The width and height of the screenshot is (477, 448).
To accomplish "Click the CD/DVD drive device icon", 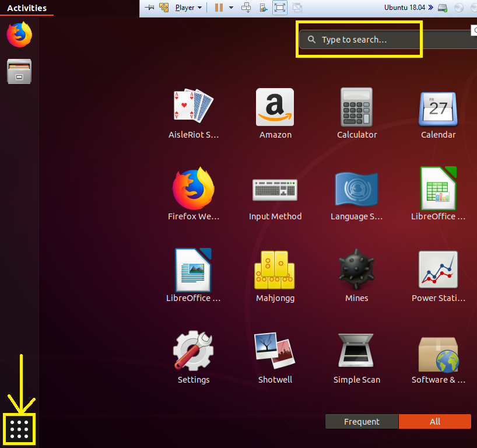I will 459,8.
